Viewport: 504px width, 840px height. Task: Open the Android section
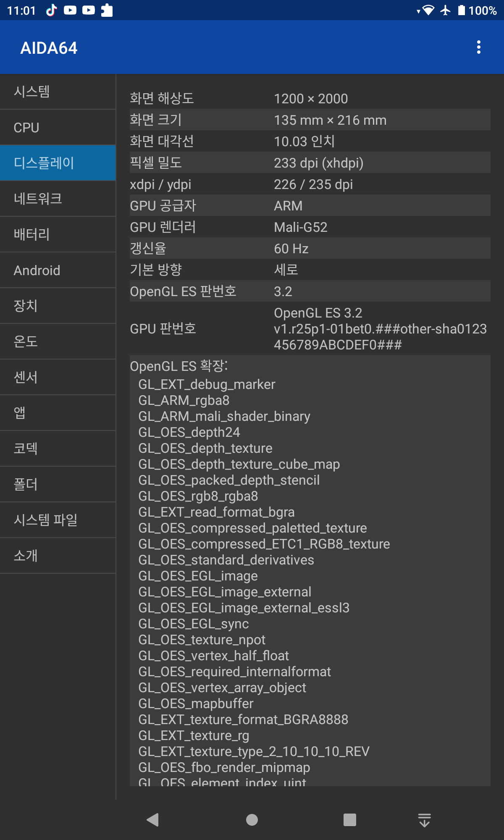(58, 270)
